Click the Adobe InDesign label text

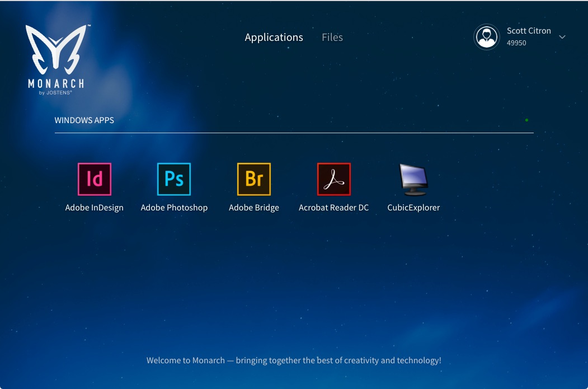point(94,208)
